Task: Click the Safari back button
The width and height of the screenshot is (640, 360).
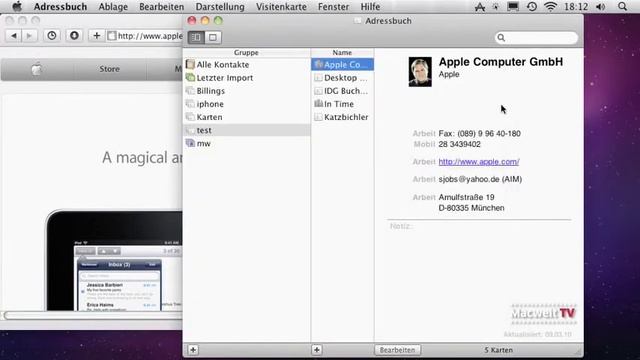Action: coord(13,36)
